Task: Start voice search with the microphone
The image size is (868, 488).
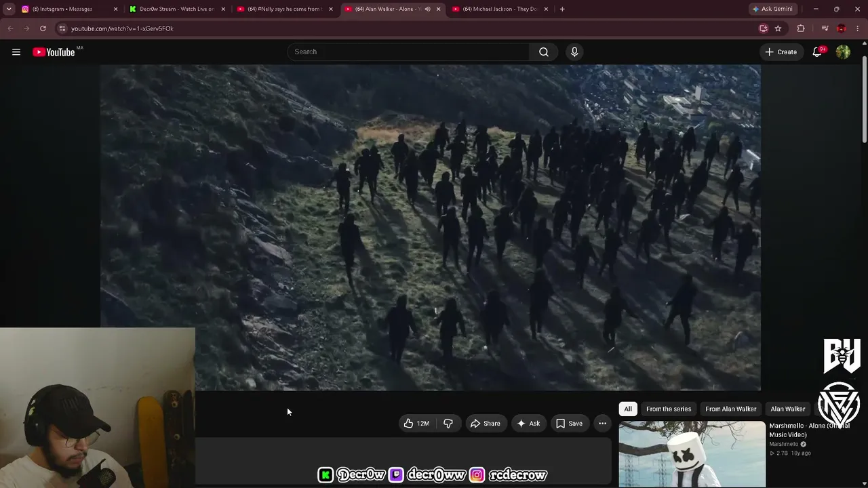Action: [x=574, y=52]
